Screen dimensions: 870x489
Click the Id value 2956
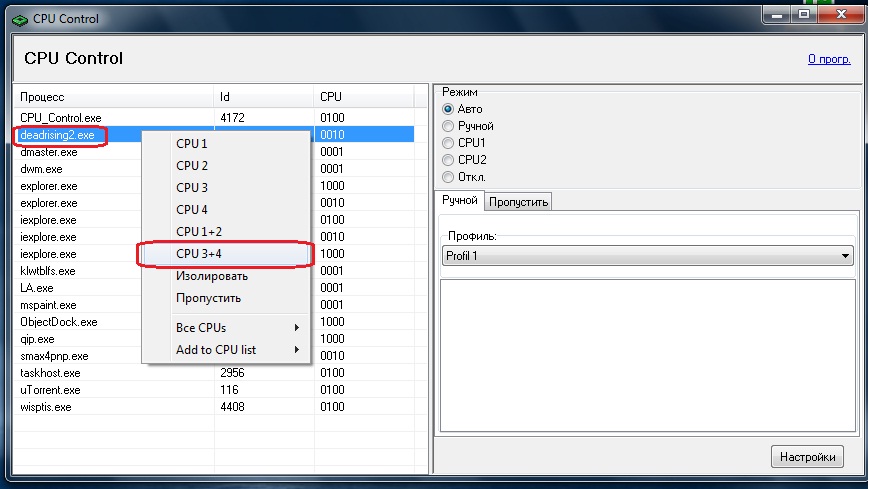pos(232,373)
